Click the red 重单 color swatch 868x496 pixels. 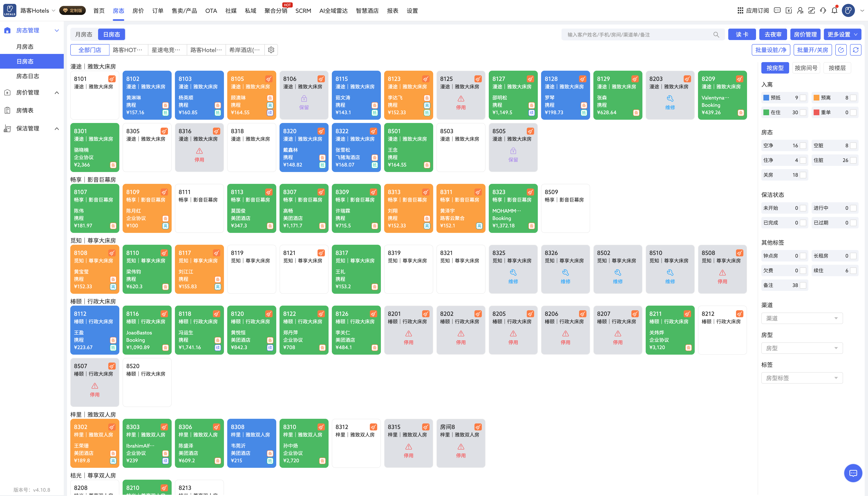816,112
